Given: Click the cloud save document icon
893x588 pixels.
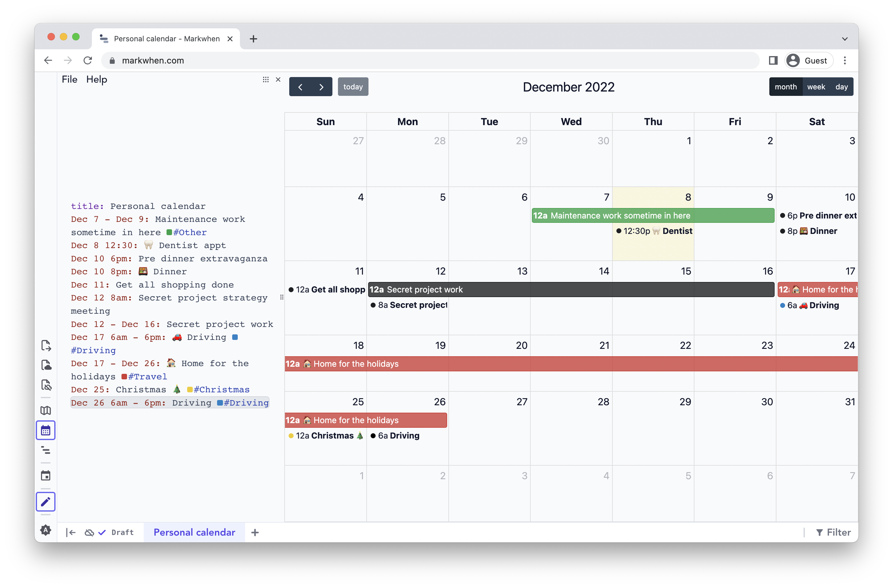Looking at the screenshot, I should pos(46,365).
